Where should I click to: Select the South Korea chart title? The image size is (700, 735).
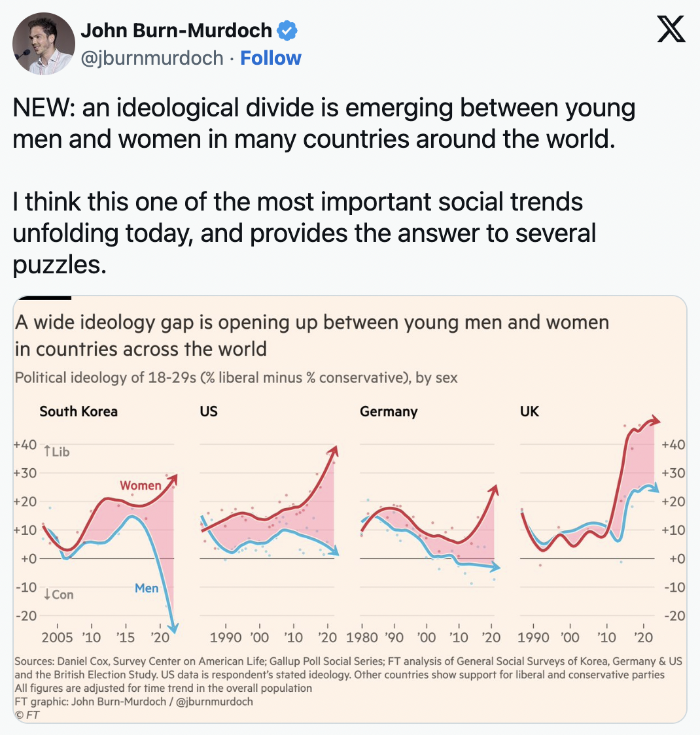tap(78, 411)
